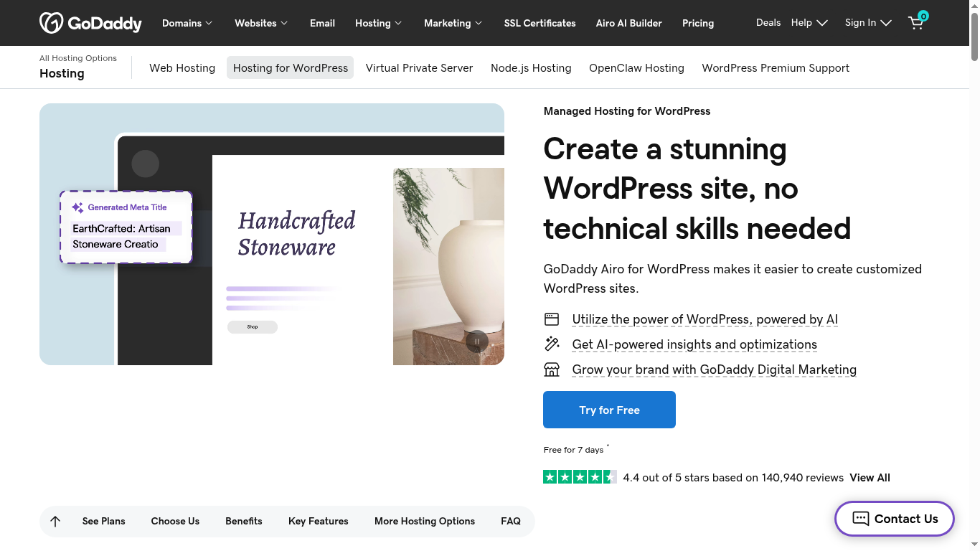
Task: Click the 'Free for 7 days' text
Action: click(574, 450)
